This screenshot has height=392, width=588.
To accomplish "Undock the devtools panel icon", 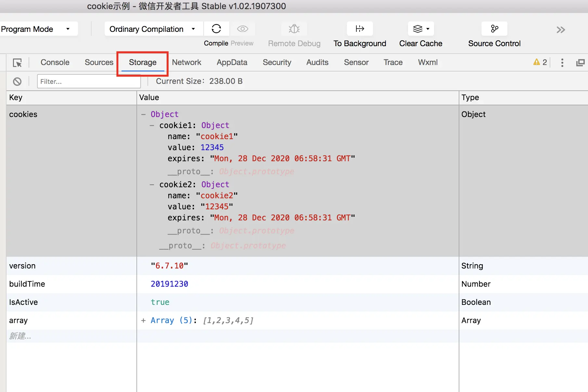I will point(580,62).
